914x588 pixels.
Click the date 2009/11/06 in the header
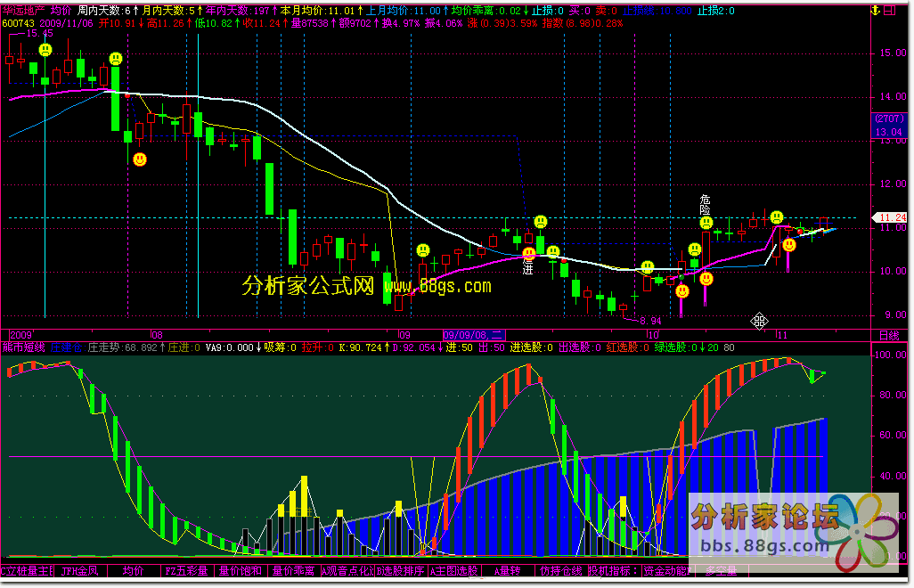coord(67,23)
